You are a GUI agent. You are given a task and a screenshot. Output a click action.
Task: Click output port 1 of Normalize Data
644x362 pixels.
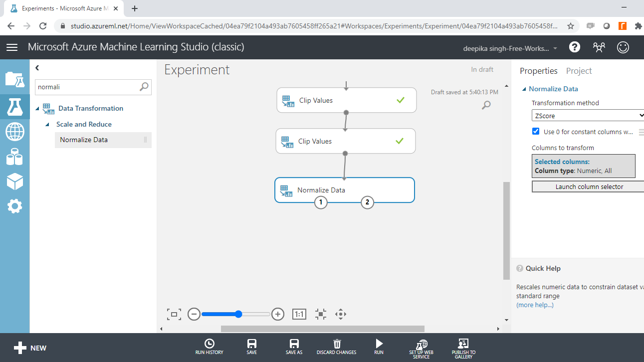pyautogui.click(x=321, y=202)
